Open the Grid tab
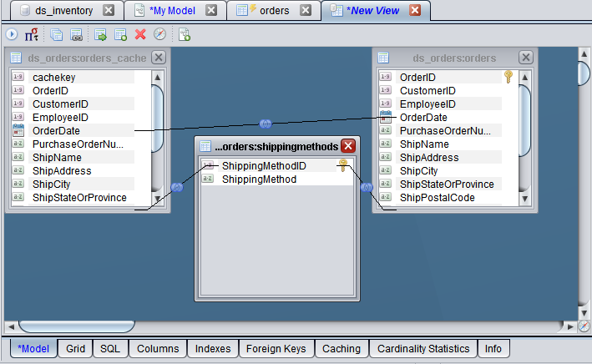 pos(75,348)
